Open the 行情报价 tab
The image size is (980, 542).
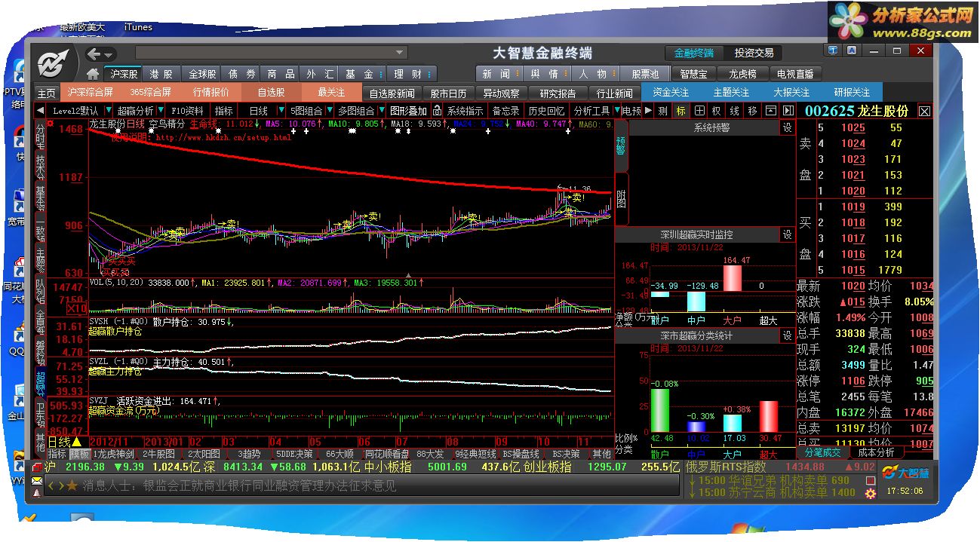click(x=211, y=93)
